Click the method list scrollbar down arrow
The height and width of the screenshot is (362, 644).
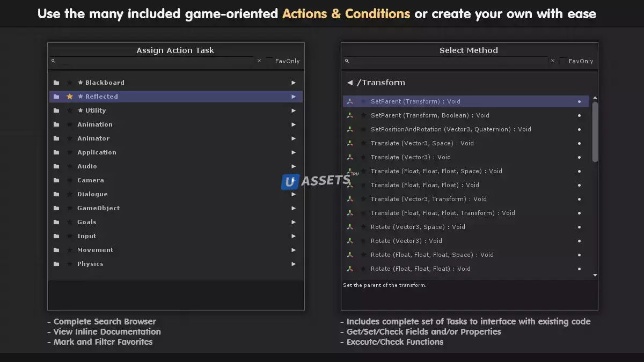(595, 275)
